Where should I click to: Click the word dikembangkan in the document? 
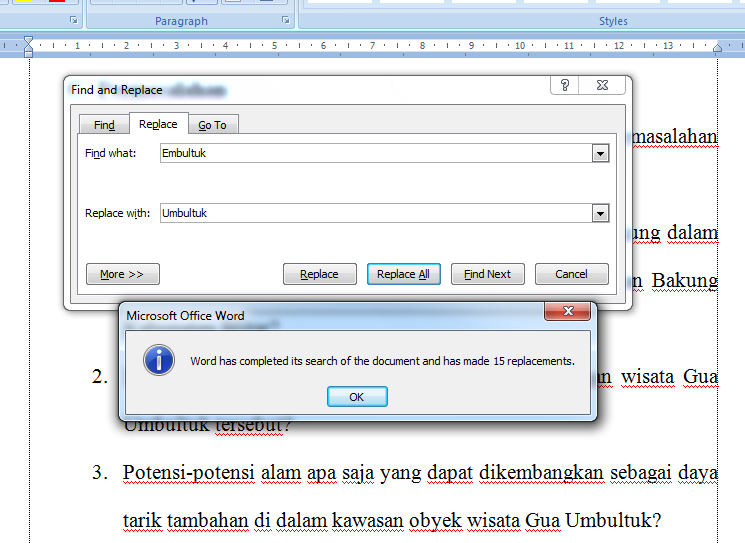tap(541, 473)
